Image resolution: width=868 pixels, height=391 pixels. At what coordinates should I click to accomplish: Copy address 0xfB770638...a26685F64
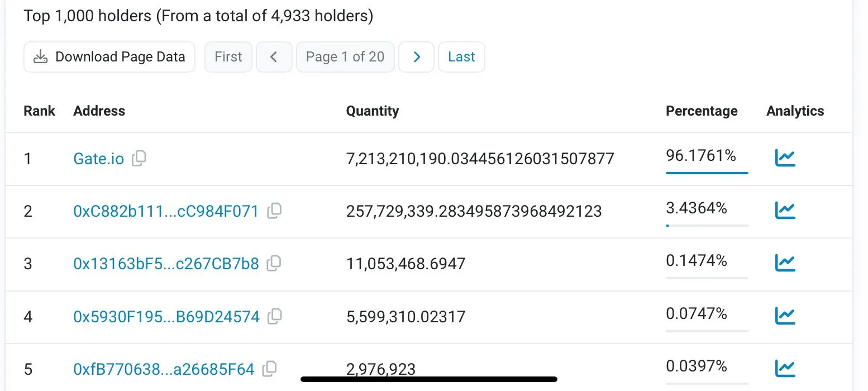[270, 368]
